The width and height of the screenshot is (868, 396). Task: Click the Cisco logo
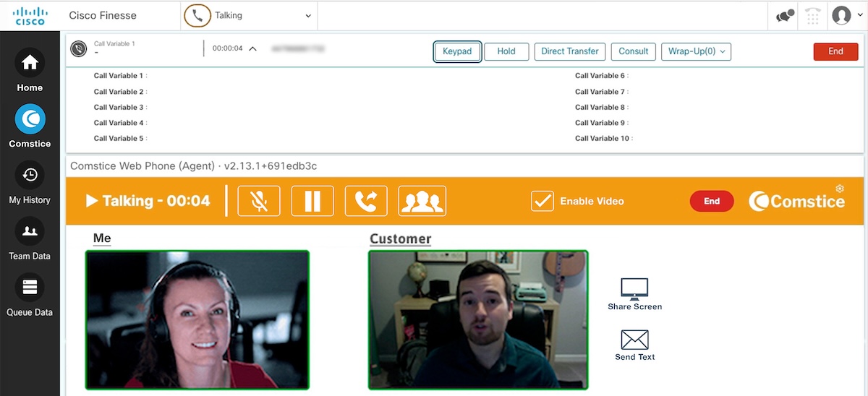click(x=30, y=15)
